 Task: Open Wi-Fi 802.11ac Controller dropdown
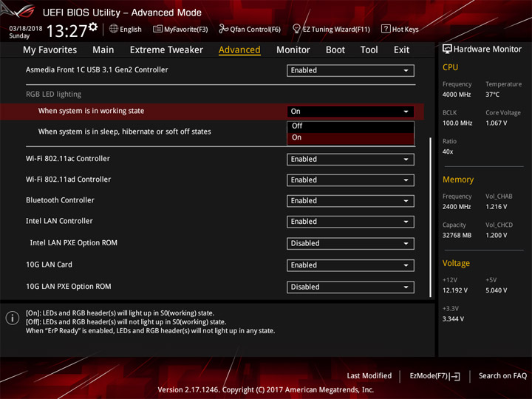click(350, 160)
